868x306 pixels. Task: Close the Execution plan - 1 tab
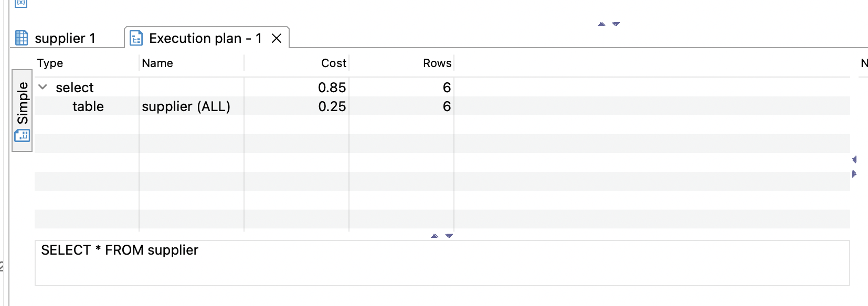tap(277, 38)
